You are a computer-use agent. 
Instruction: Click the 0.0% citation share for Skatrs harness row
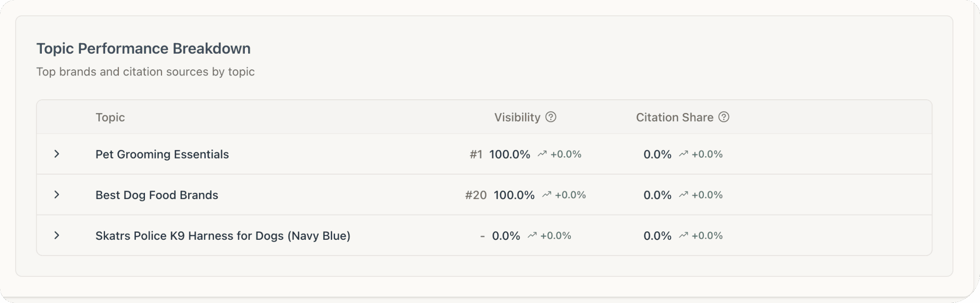[x=656, y=235]
